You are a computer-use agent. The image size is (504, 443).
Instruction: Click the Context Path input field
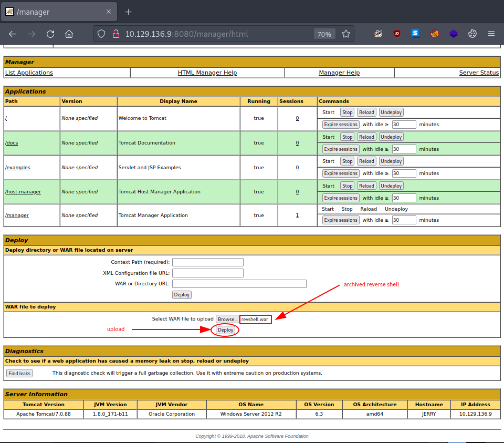click(207, 262)
